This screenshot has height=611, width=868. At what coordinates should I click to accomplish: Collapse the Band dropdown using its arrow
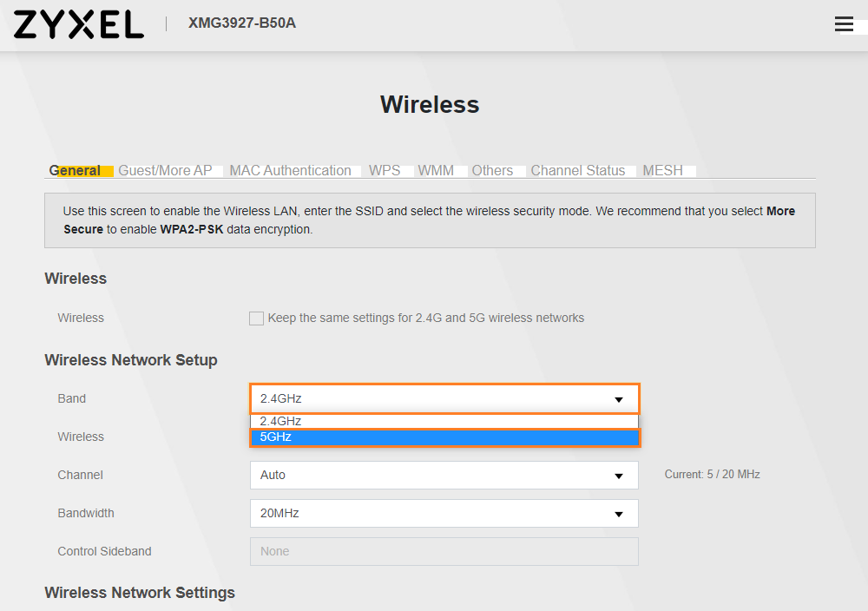point(619,399)
